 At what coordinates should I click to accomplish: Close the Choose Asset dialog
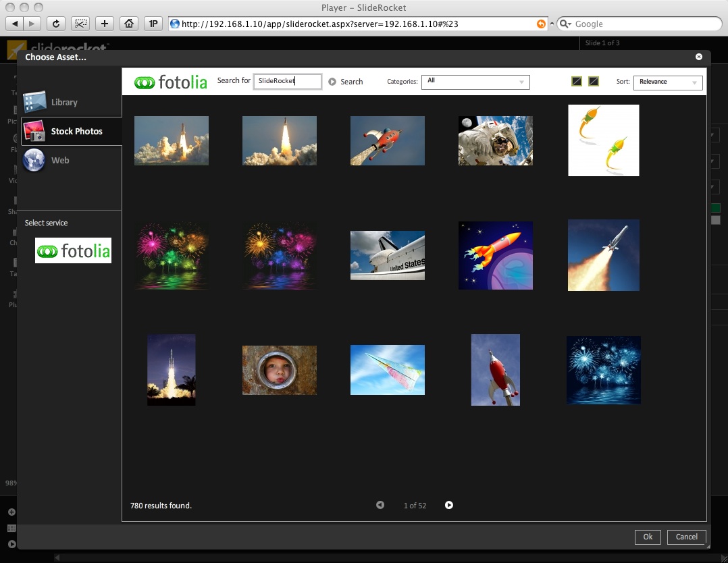coord(699,57)
